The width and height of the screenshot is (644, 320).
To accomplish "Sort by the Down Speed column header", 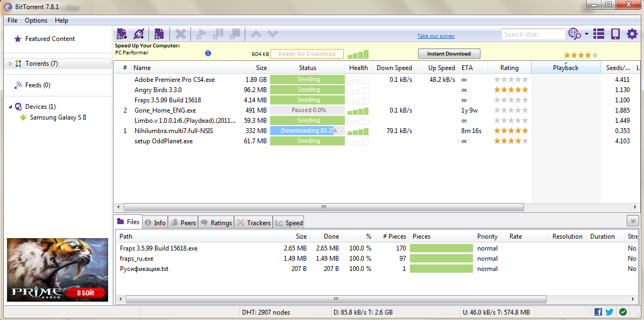I will tap(394, 68).
